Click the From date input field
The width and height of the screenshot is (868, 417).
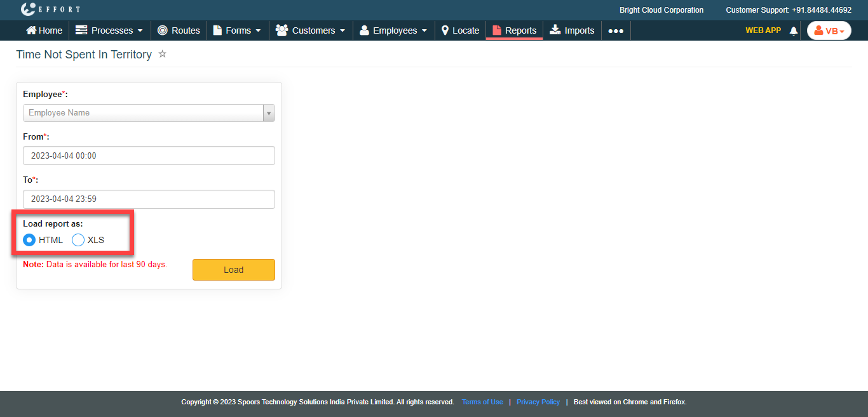(149, 156)
